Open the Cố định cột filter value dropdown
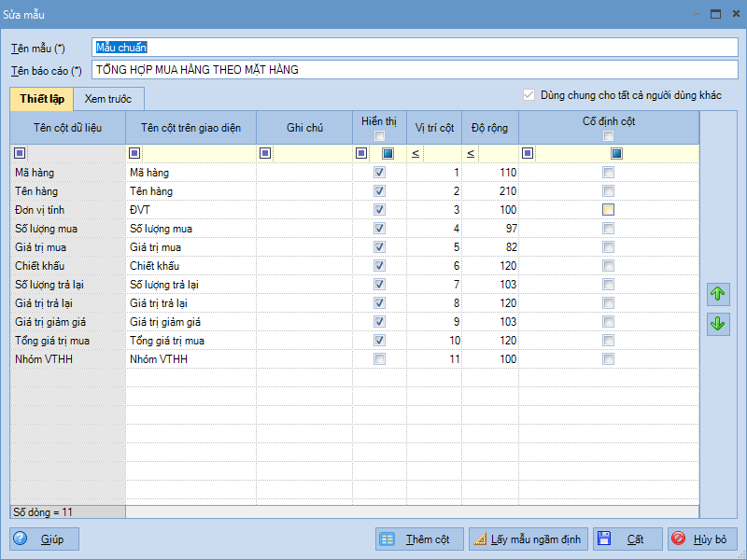The width and height of the screenshot is (747, 560). pos(616,153)
